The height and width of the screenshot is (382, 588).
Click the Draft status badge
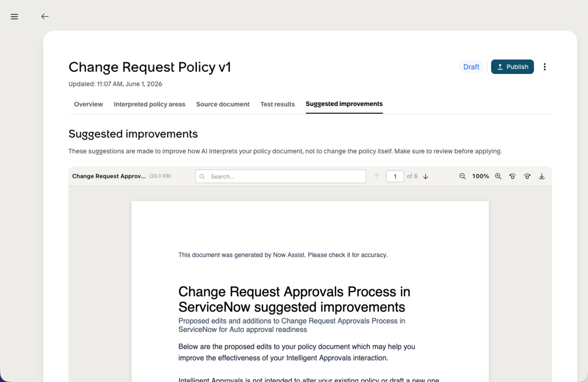(471, 67)
